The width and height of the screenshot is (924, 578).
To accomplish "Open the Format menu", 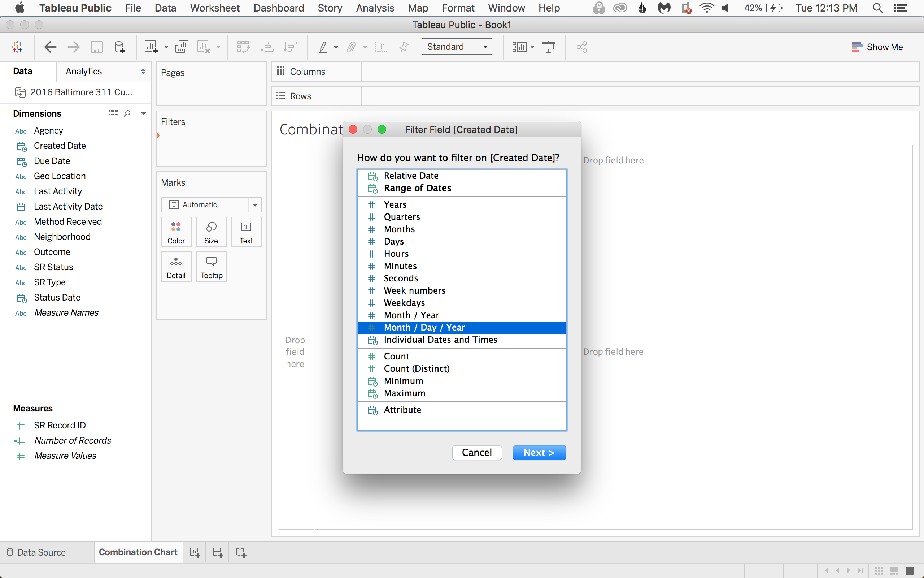I will (458, 8).
